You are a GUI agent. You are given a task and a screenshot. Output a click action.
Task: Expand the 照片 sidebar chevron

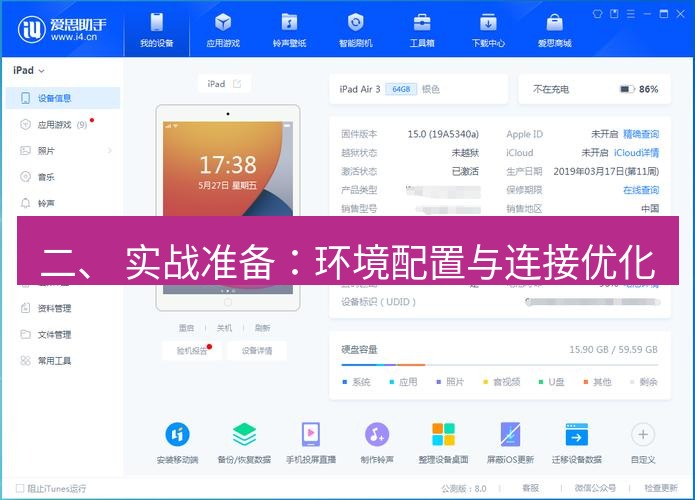pyautogui.click(x=109, y=151)
